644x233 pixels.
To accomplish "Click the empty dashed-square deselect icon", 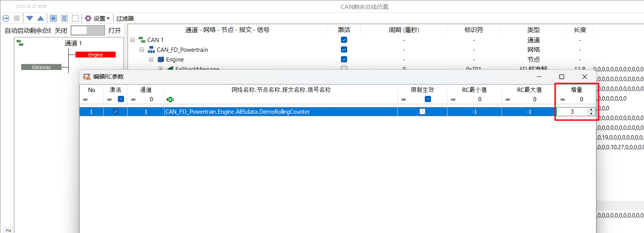I will (75, 18).
